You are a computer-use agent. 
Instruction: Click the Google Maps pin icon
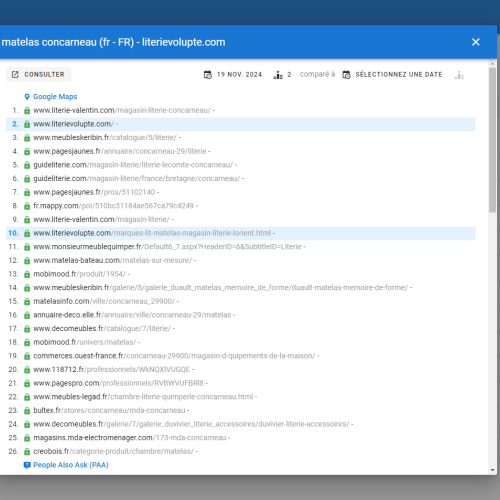point(27,97)
